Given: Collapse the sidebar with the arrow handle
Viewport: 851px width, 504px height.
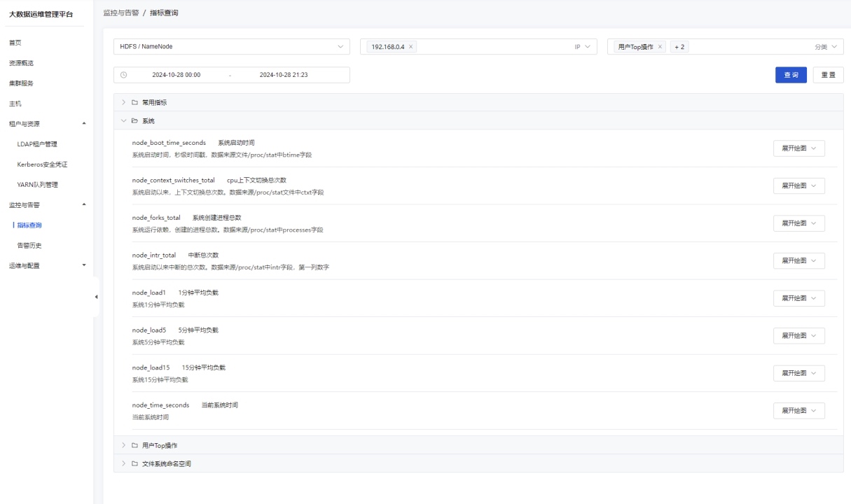Looking at the screenshot, I should [x=96, y=297].
